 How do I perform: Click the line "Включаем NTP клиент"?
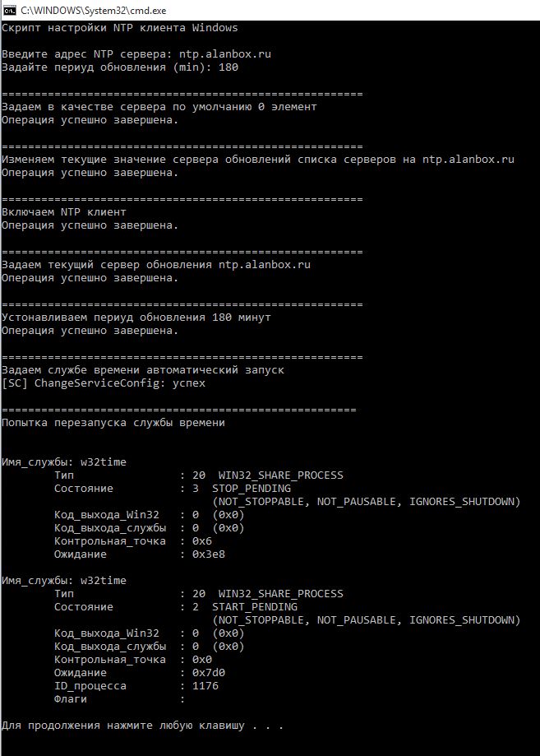point(64,212)
